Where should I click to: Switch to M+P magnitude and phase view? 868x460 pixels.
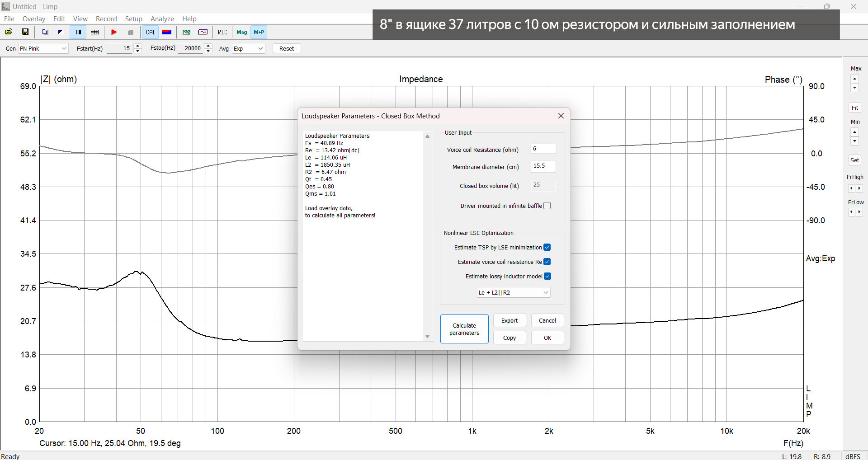point(259,32)
